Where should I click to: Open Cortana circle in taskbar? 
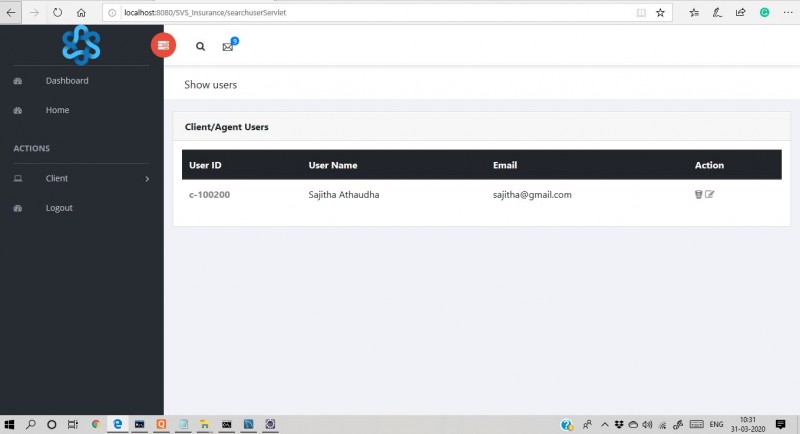pyautogui.click(x=52, y=424)
